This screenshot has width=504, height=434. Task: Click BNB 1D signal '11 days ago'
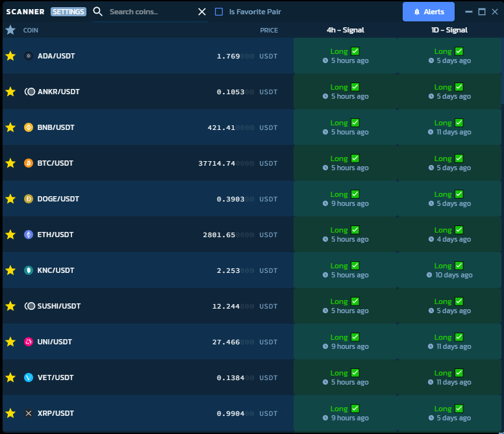[x=454, y=132]
